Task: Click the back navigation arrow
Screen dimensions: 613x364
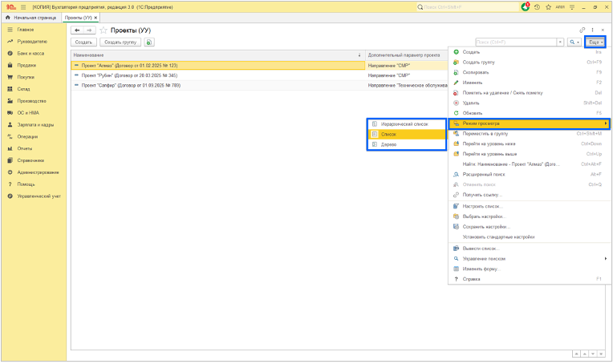Action: point(77,30)
